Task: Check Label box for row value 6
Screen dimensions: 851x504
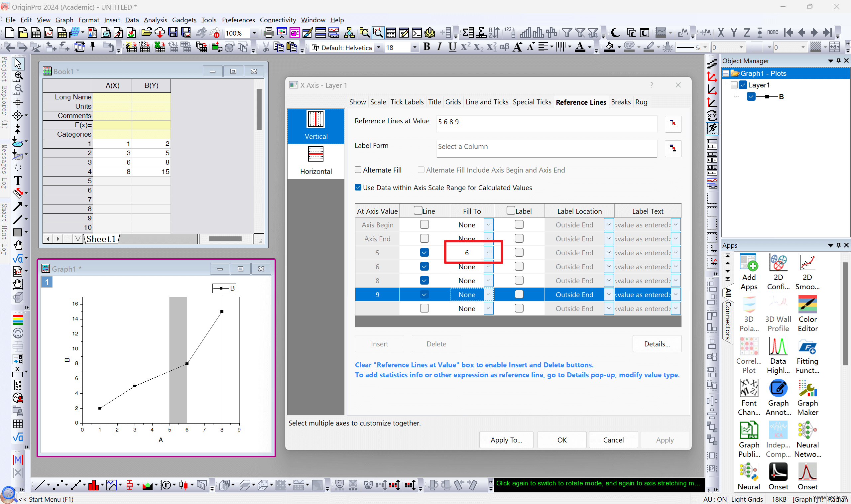Action: coord(519,266)
